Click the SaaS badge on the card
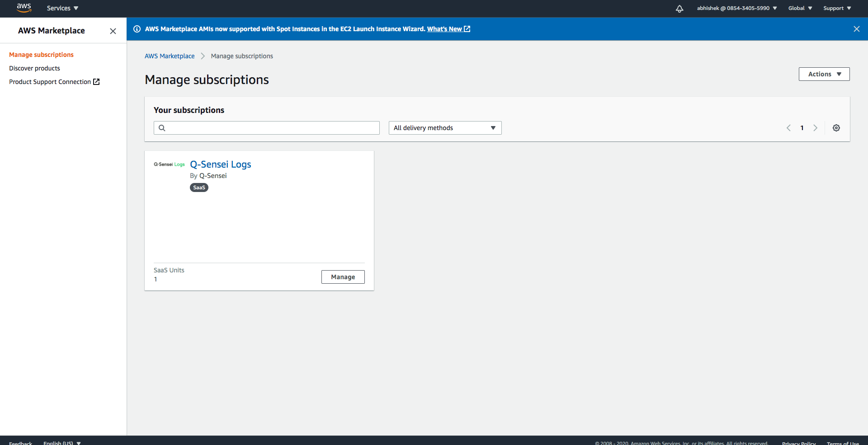The image size is (868, 445). coord(199,187)
